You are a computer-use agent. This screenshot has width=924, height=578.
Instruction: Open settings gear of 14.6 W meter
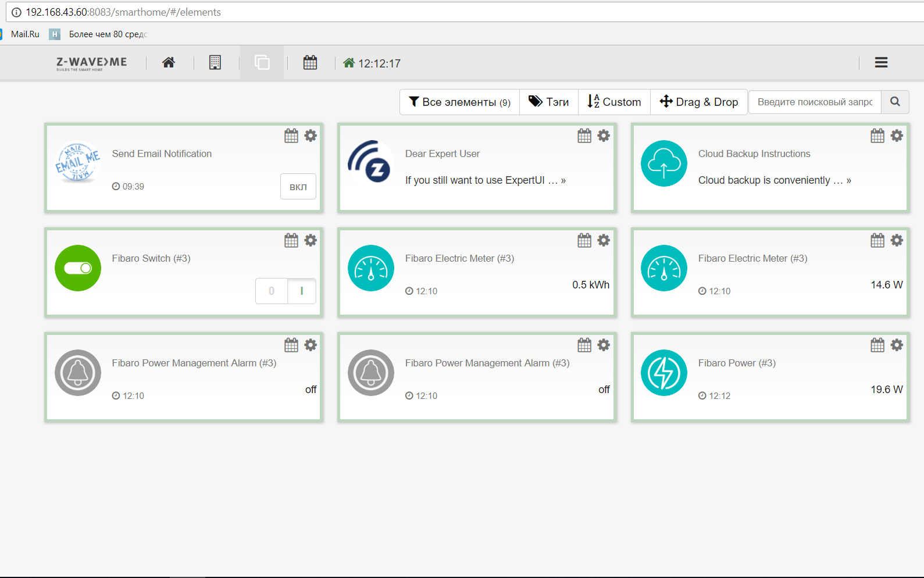tap(897, 240)
